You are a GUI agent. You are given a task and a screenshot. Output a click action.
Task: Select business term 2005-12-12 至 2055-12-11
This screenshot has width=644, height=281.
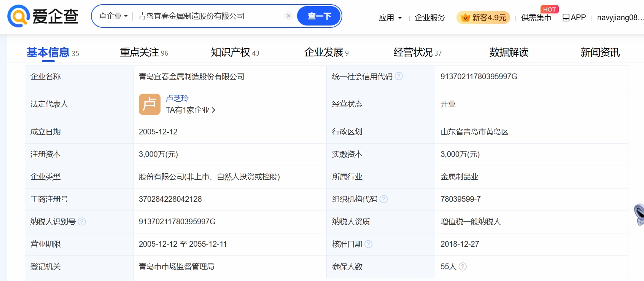coord(183,244)
